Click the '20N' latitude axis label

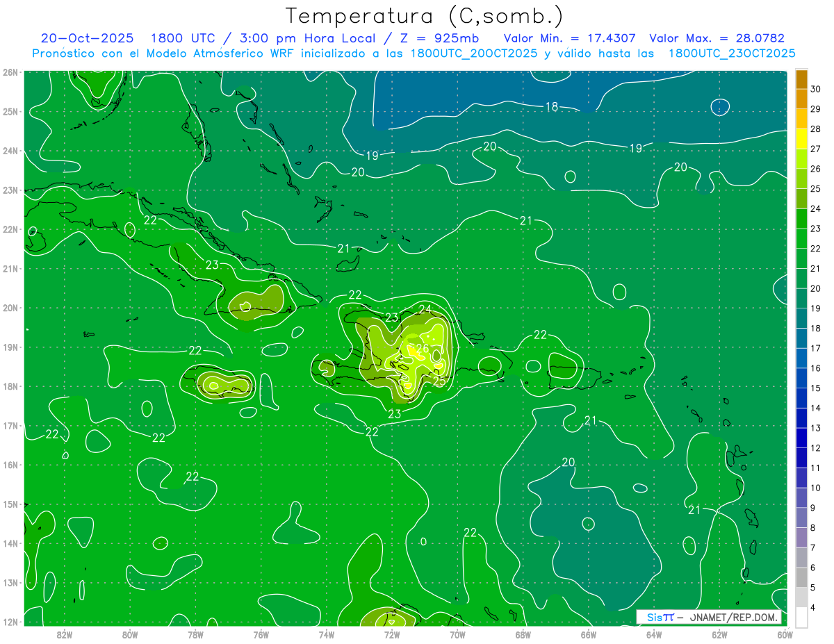pos(10,308)
